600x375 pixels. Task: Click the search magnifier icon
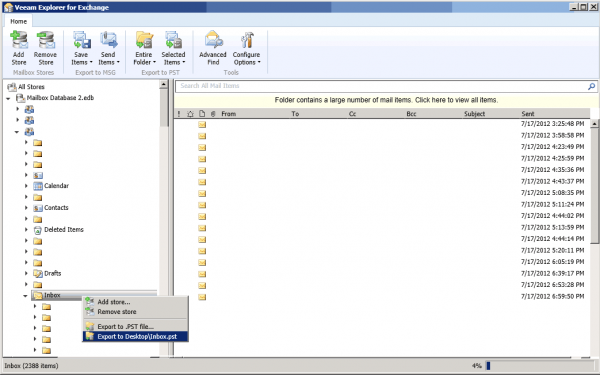[x=591, y=86]
